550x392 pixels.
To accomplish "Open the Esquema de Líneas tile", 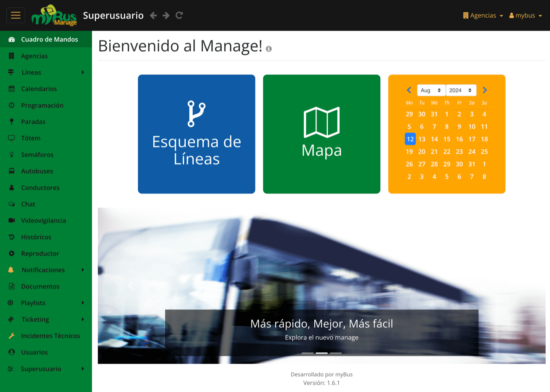I will click(196, 134).
